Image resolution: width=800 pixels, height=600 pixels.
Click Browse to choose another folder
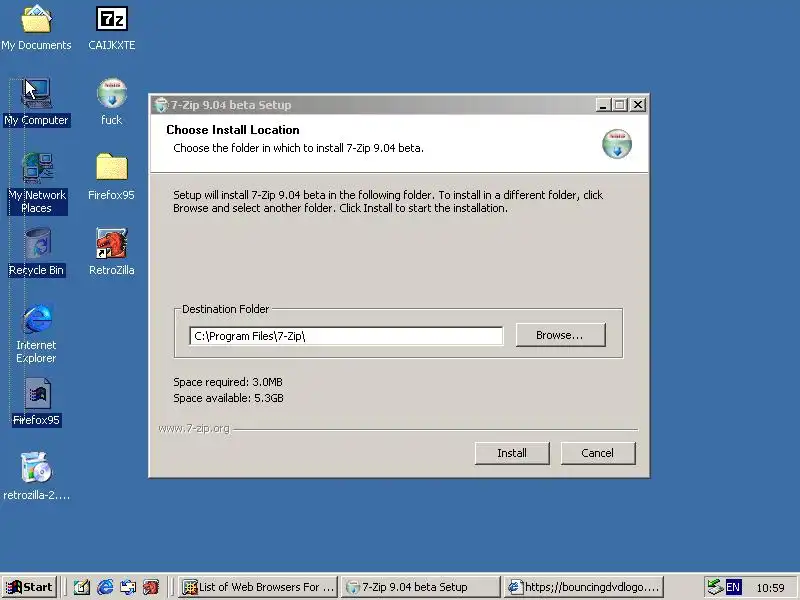560,335
